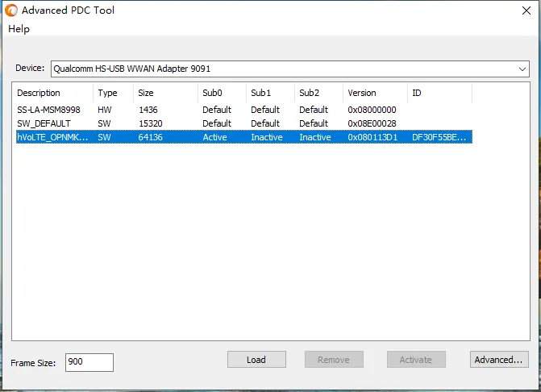Image resolution: width=541 pixels, height=392 pixels.
Task: Open the Help menu
Action: point(19,29)
